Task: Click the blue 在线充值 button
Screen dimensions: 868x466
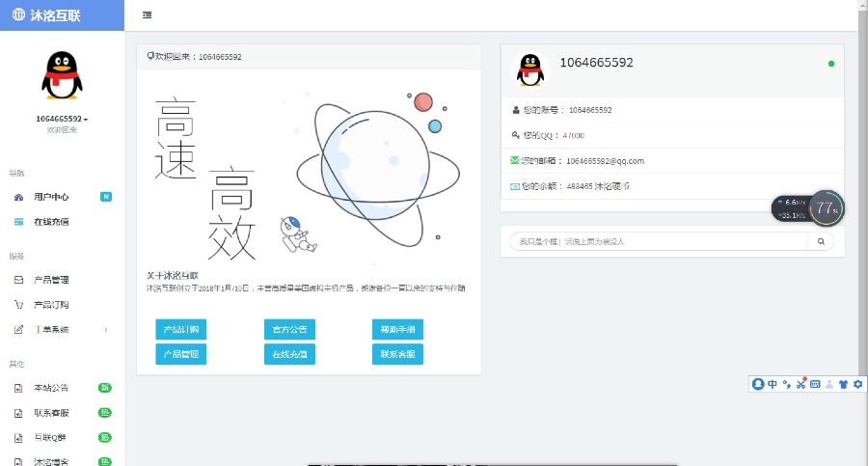Action: click(289, 354)
